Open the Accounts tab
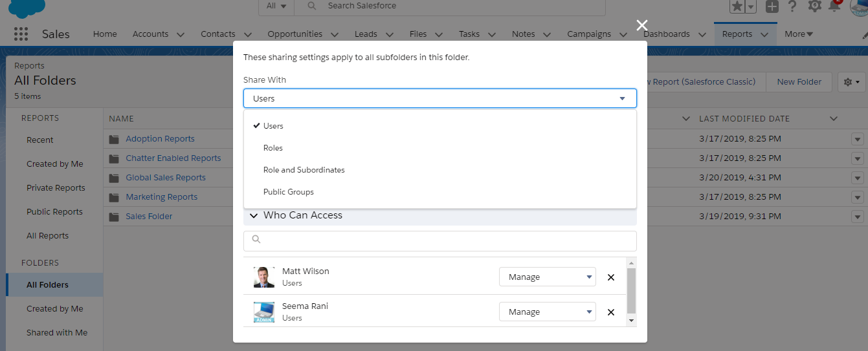The height and width of the screenshot is (351, 868). [150, 34]
